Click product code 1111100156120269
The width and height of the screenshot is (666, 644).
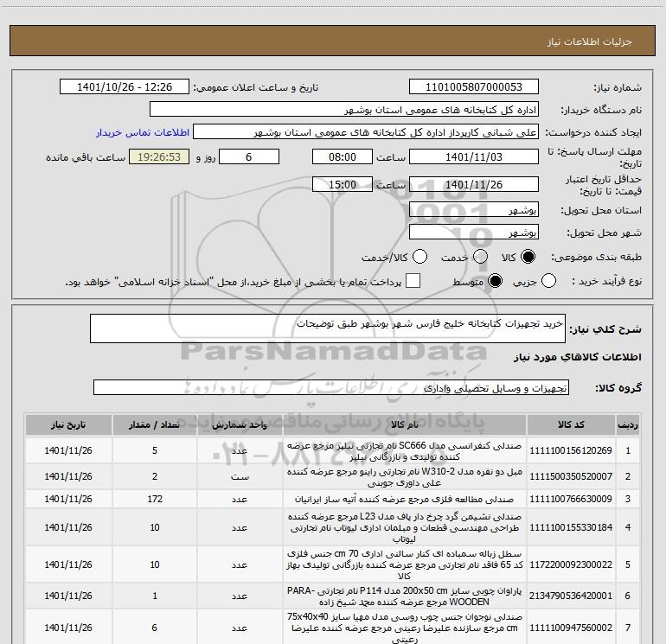click(571, 451)
